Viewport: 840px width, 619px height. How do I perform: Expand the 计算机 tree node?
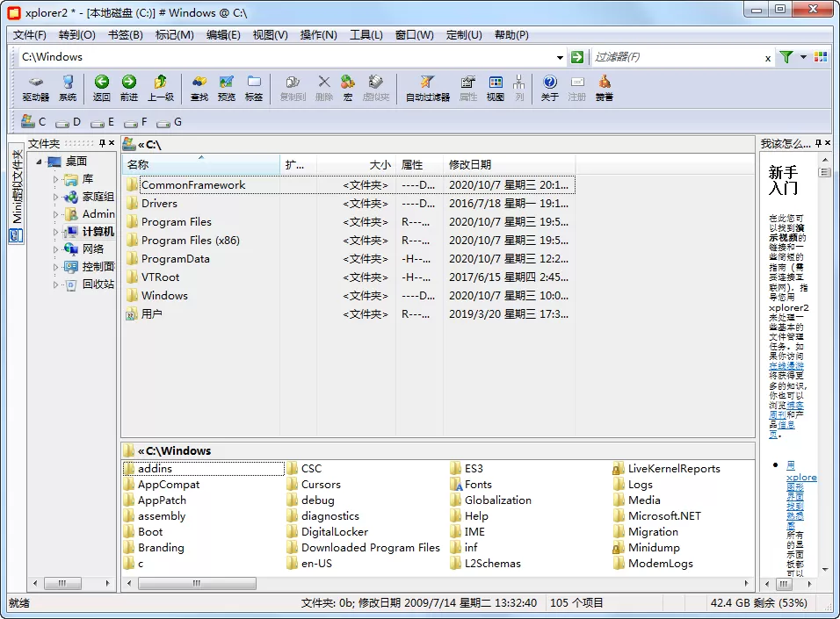coord(55,231)
